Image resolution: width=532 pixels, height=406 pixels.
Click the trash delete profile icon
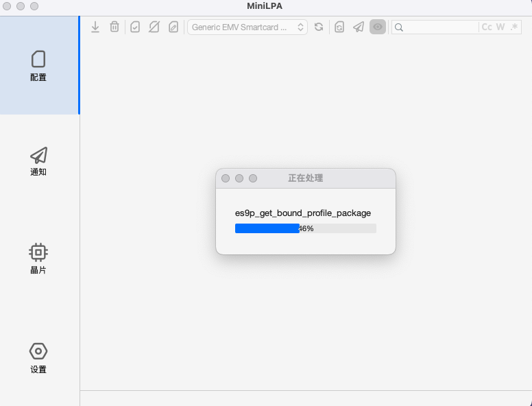(x=114, y=27)
